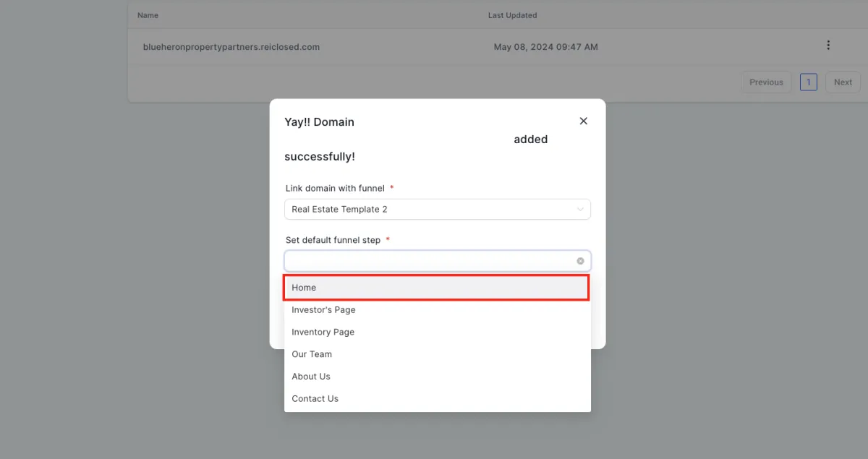
Task: Go to the Previous page
Action: pos(766,82)
